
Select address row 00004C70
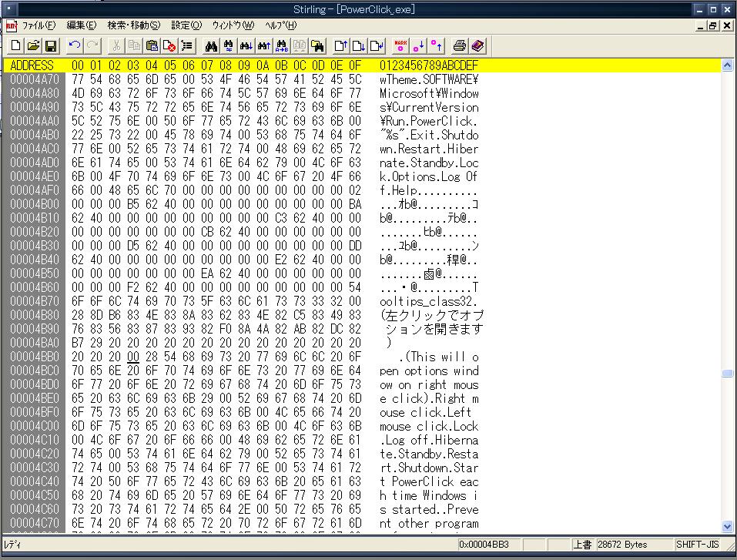click(35, 523)
